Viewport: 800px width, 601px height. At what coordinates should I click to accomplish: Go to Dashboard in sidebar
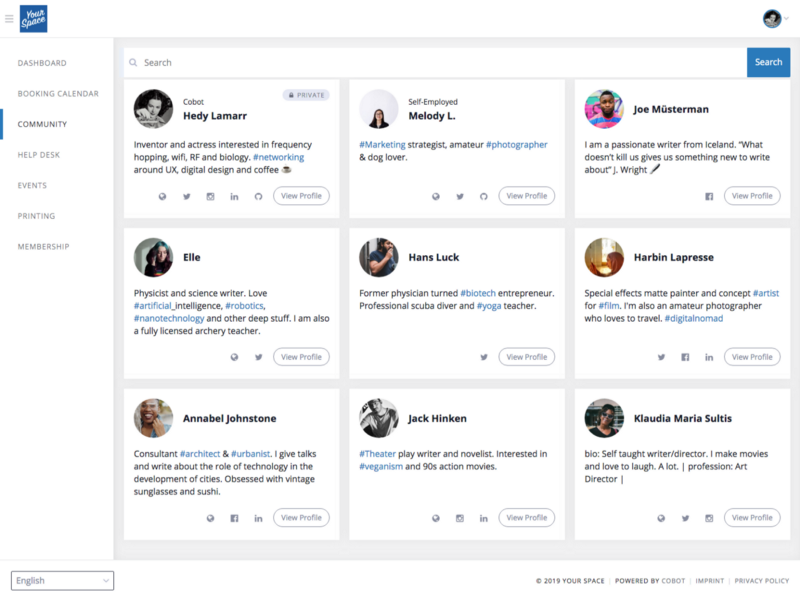(x=42, y=63)
